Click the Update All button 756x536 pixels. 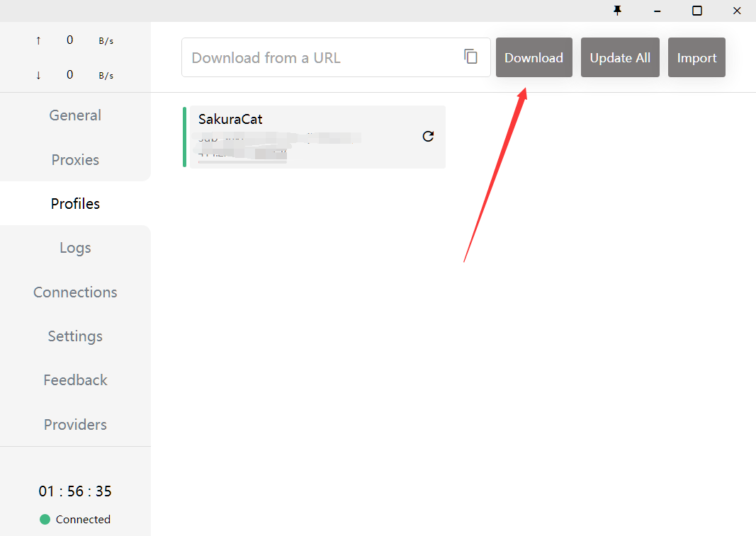coord(620,57)
